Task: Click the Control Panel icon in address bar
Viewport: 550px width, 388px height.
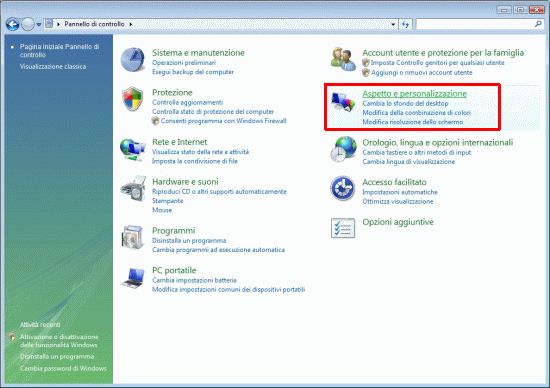Action: (49, 24)
